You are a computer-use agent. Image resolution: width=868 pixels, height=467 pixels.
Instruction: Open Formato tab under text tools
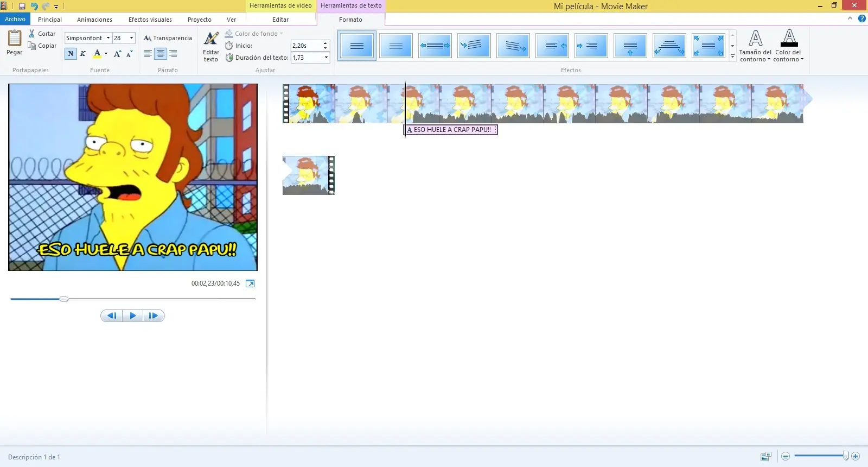click(350, 20)
